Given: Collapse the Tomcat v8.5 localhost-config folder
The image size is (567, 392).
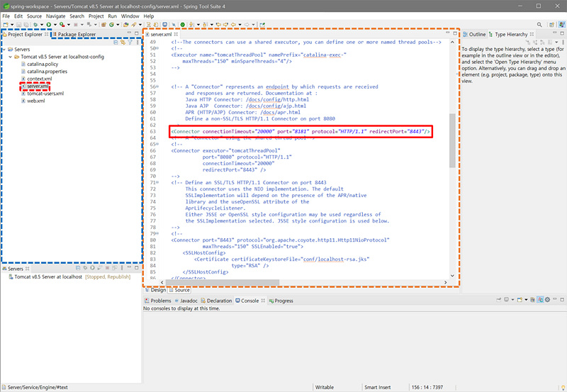Looking at the screenshot, I should [x=10, y=57].
